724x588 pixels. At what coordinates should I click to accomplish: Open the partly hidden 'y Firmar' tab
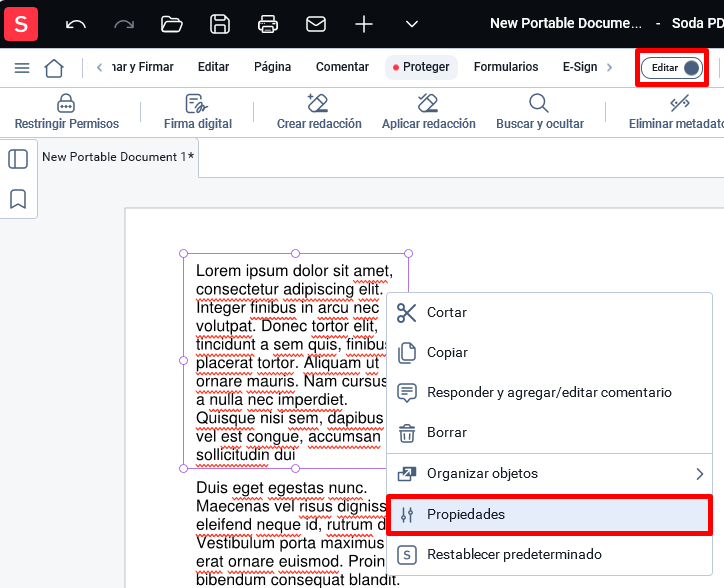point(143,67)
